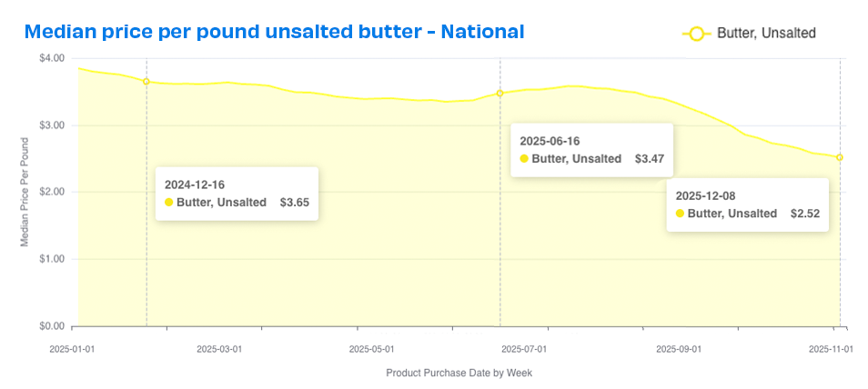
Task: Click the 2025-12-08 tooltip date heading
Action: [x=705, y=195]
